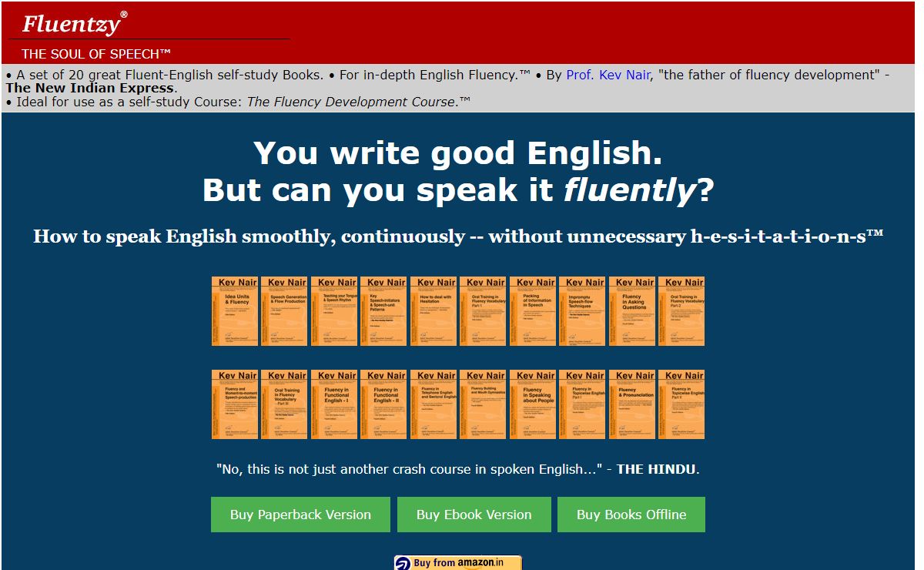Click But can you speak it fluently heading
The height and width of the screenshot is (570, 924).
click(x=458, y=190)
